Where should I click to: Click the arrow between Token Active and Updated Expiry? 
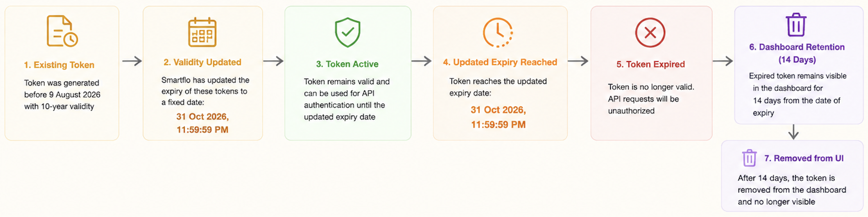coord(421,61)
